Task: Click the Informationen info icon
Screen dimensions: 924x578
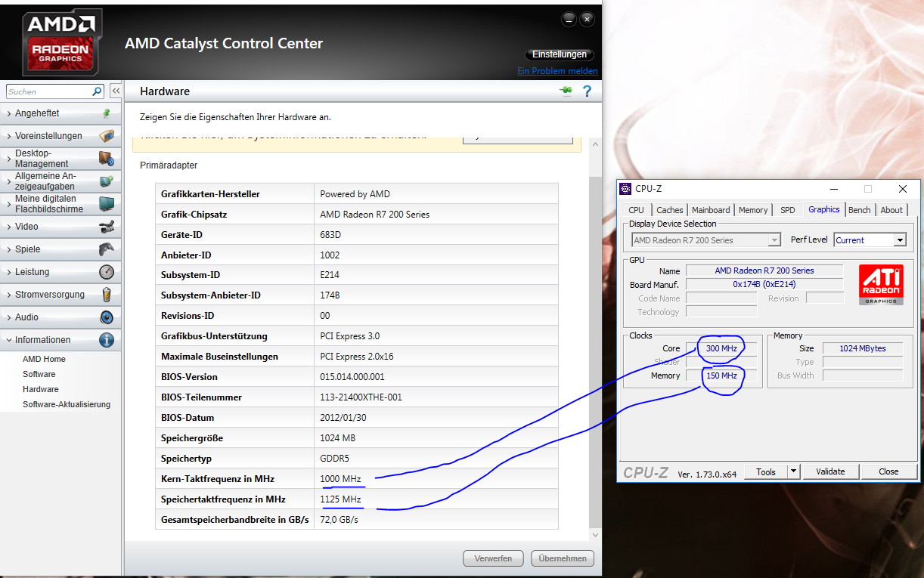Action: coord(107,340)
